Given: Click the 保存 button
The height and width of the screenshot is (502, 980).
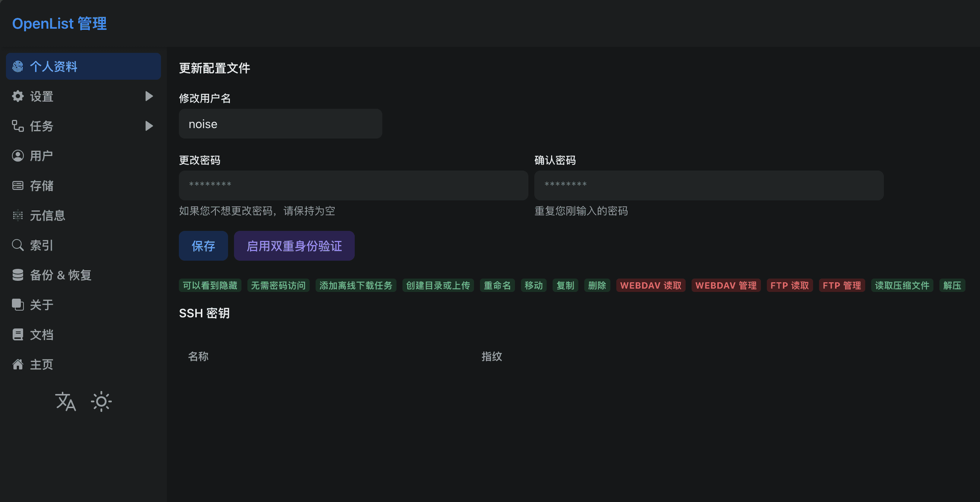Looking at the screenshot, I should [x=203, y=246].
